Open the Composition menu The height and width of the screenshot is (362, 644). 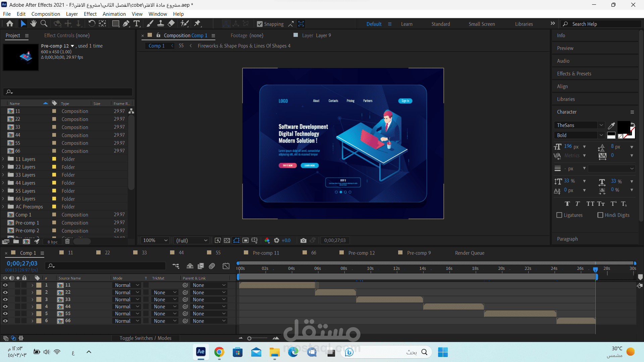pyautogui.click(x=46, y=14)
